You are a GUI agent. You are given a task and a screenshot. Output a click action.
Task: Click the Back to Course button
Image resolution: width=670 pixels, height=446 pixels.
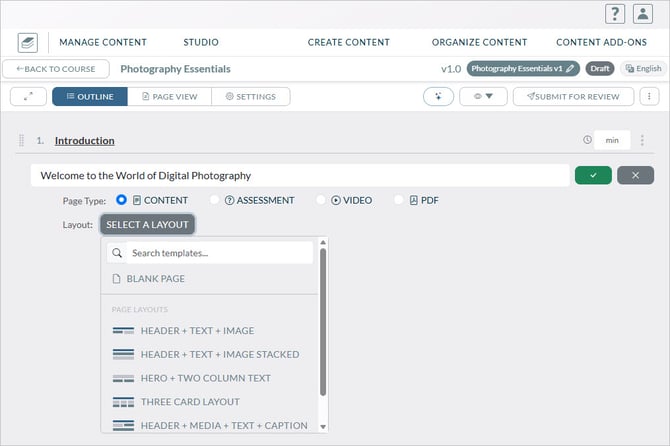pyautogui.click(x=56, y=69)
